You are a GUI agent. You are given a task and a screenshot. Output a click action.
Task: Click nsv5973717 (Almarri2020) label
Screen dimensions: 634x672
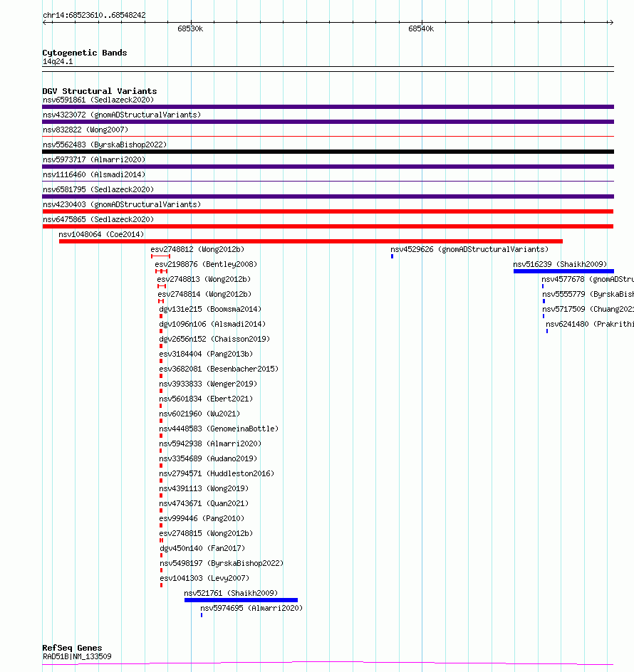(x=94, y=160)
